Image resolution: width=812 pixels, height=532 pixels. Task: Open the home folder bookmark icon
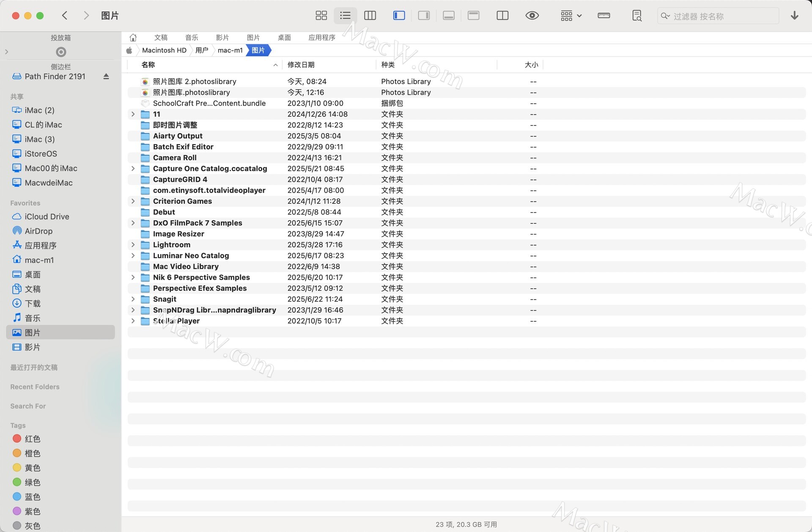(x=133, y=38)
